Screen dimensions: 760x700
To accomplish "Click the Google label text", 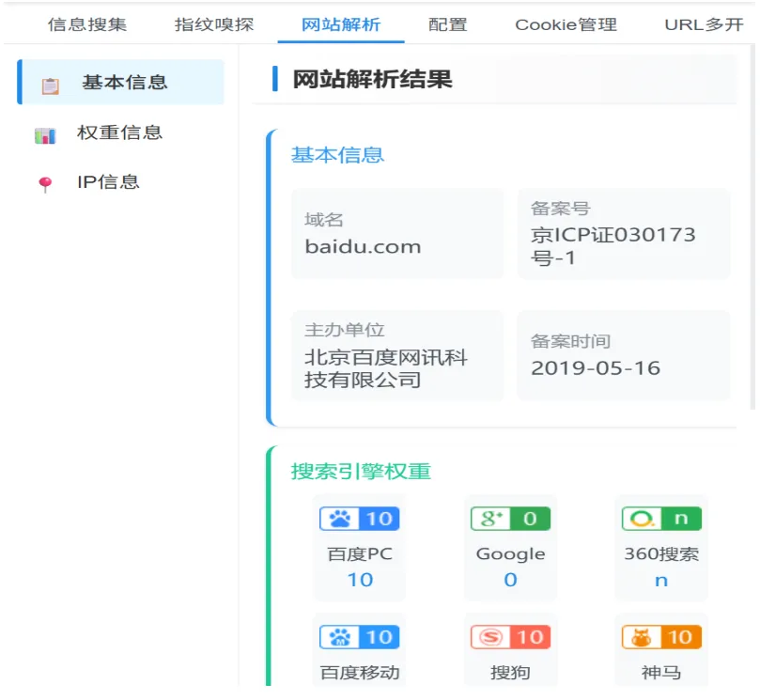I will tap(510, 554).
